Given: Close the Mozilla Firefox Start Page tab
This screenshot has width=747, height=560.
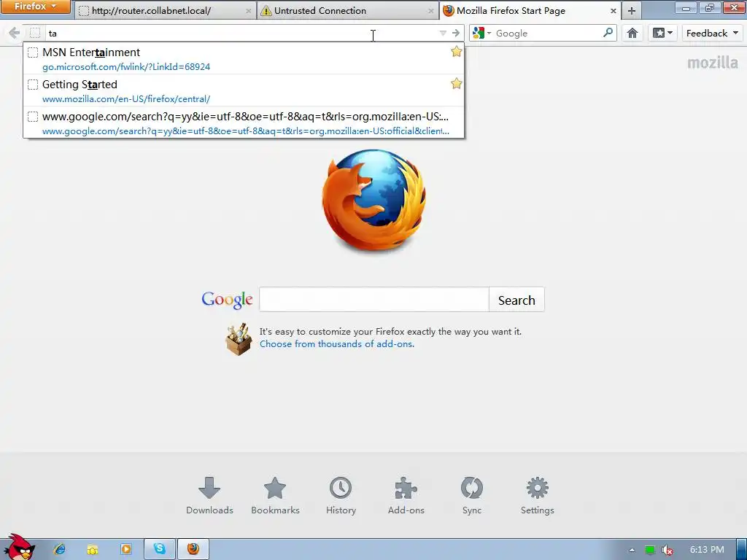Looking at the screenshot, I should 613,10.
